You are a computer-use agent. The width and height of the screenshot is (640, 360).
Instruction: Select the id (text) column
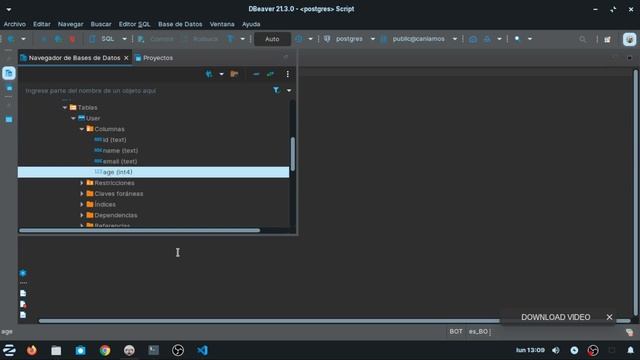pyautogui.click(x=110, y=140)
